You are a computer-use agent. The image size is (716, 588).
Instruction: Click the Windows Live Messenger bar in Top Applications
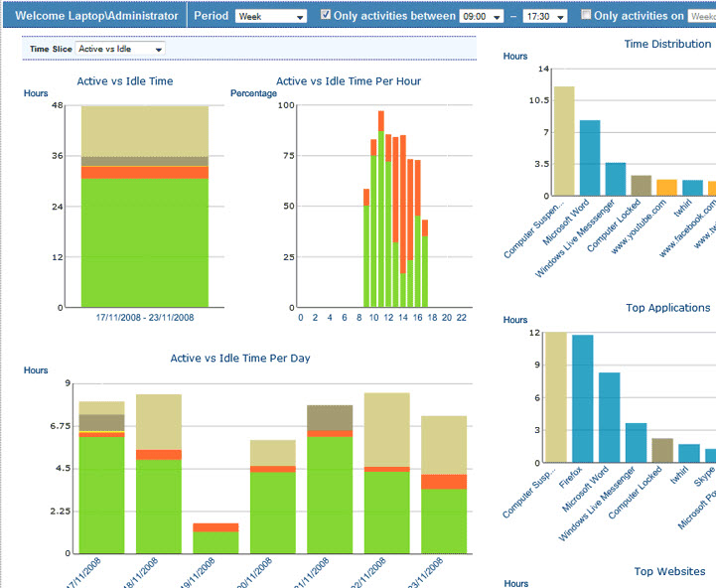click(637, 443)
